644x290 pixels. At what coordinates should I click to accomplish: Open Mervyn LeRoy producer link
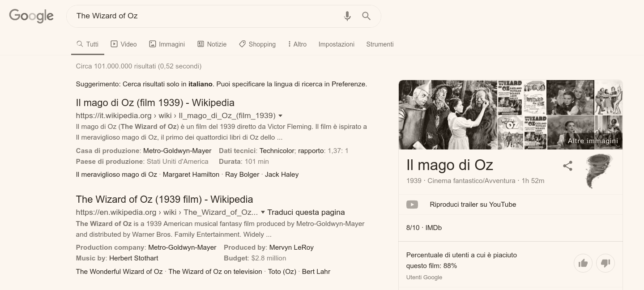[291, 247]
